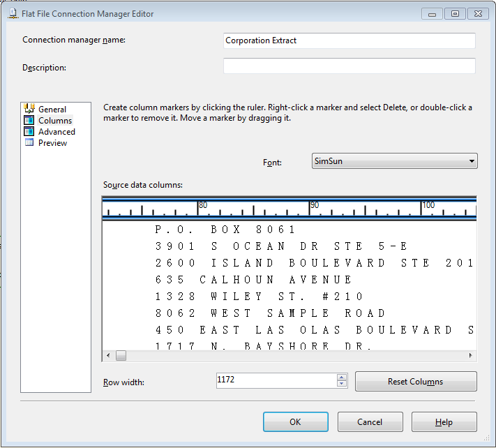The width and height of the screenshot is (496, 448).
Task: Confirm with the OK button
Action: [x=296, y=421]
